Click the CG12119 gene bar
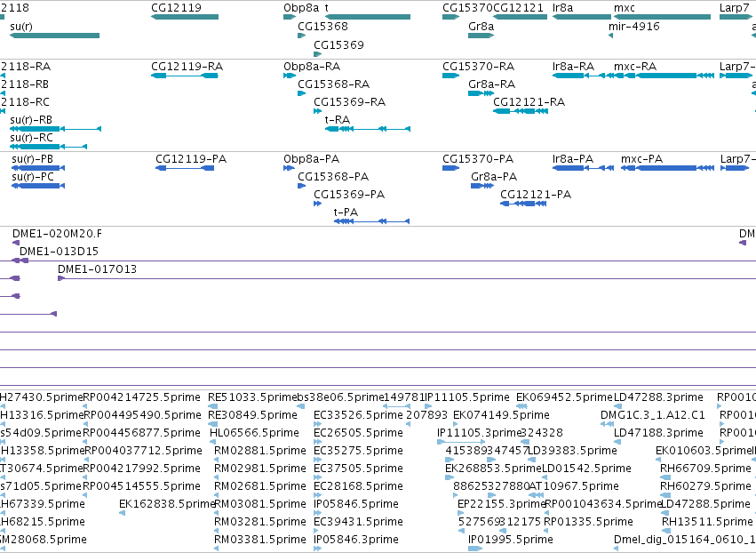 point(185,17)
